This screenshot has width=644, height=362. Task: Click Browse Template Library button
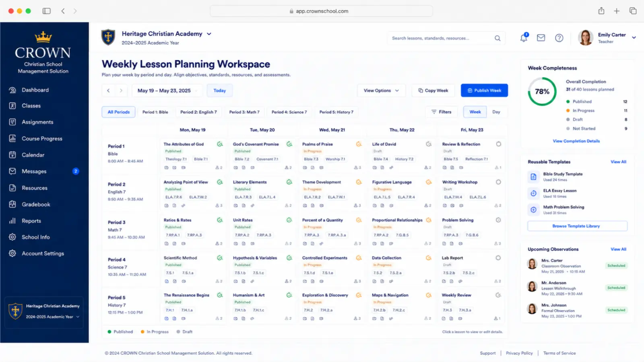[577, 226]
